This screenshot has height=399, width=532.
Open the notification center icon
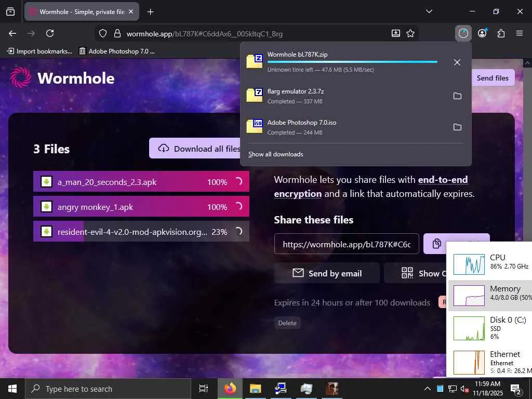[516, 389]
